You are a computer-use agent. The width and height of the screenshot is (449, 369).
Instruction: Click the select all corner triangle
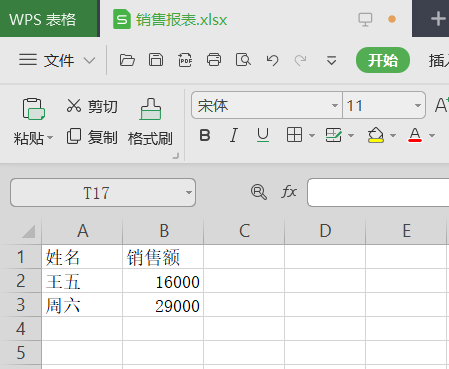(x=29, y=231)
